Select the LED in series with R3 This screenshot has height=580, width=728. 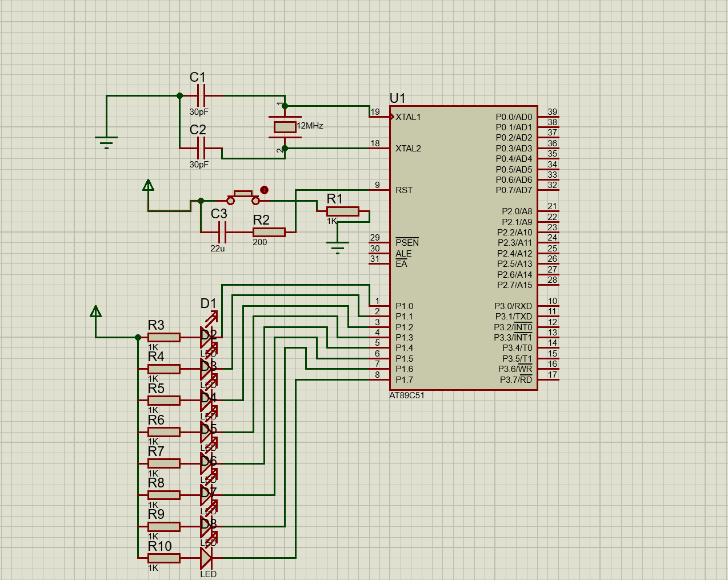click(x=206, y=337)
